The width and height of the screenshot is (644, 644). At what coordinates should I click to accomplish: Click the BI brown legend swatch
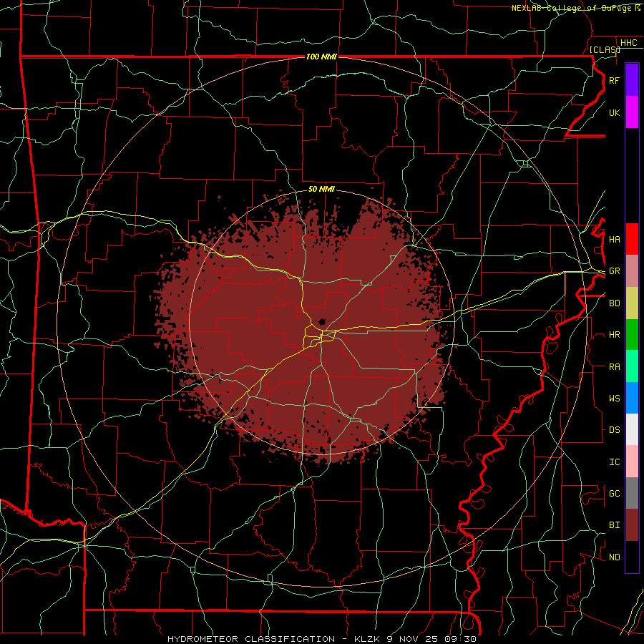[632, 525]
